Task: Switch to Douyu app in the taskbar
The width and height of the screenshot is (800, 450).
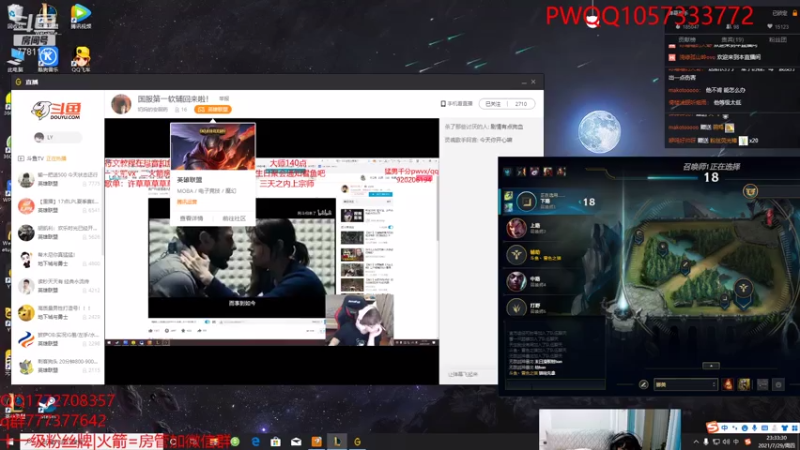Action: [357, 441]
